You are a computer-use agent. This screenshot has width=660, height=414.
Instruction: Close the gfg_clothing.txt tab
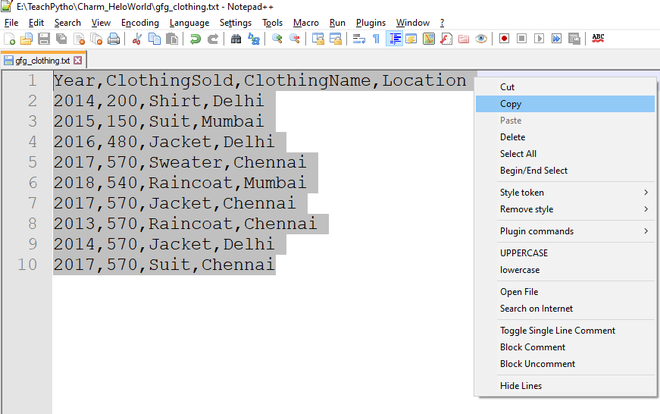(x=78, y=60)
